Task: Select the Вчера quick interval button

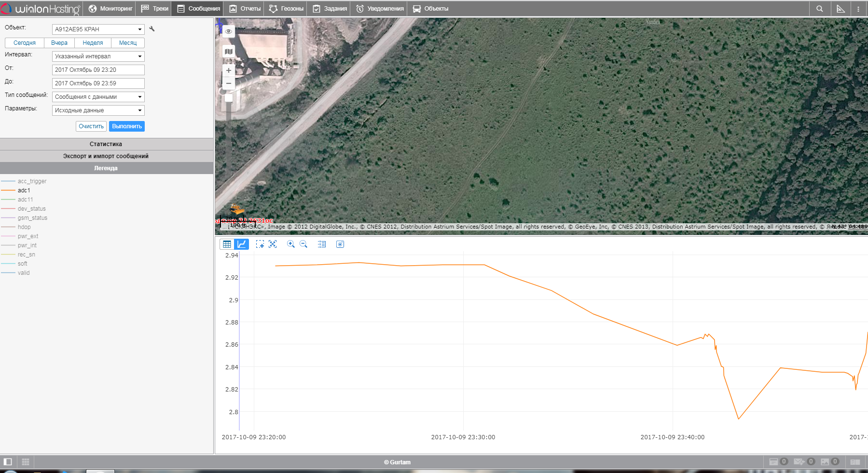Action: 59,43
